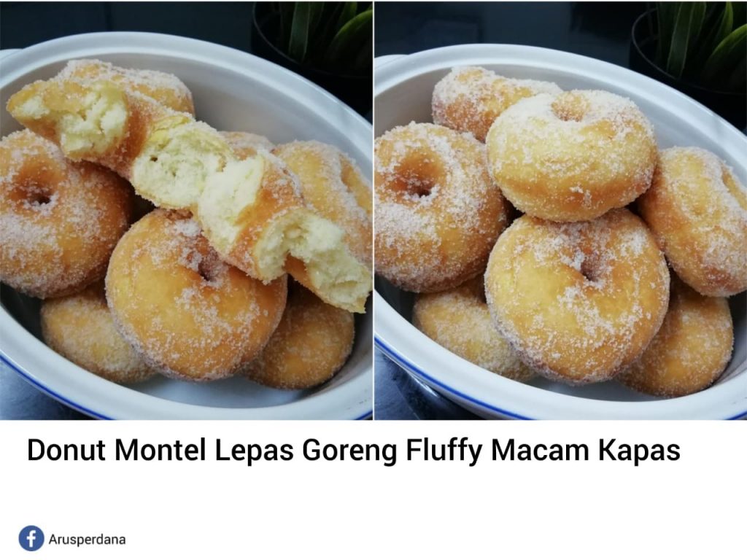This screenshot has width=747, height=560.
Task: Select the top-stacked donut in right photo
Action: pos(570,156)
